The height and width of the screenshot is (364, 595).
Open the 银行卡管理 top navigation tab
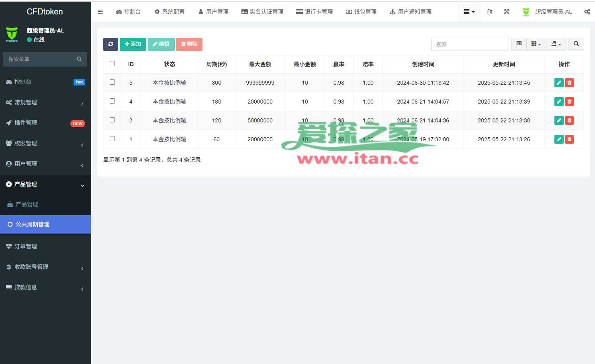314,12
